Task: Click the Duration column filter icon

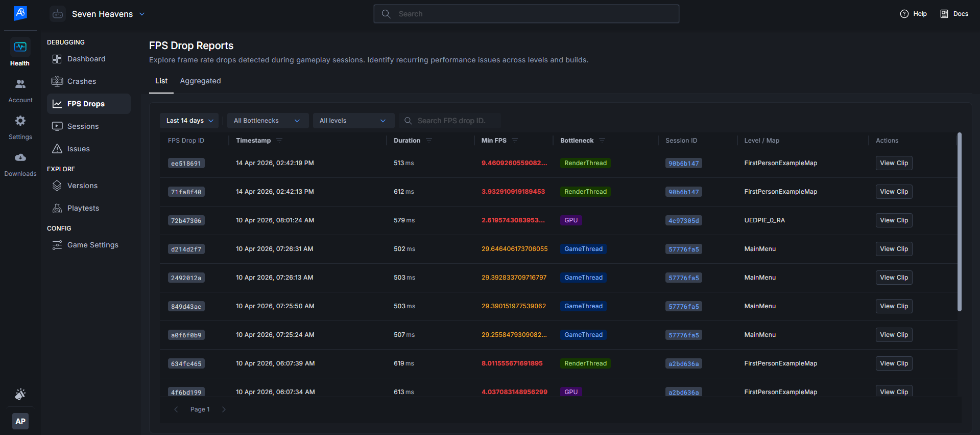Action: [x=429, y=141]
